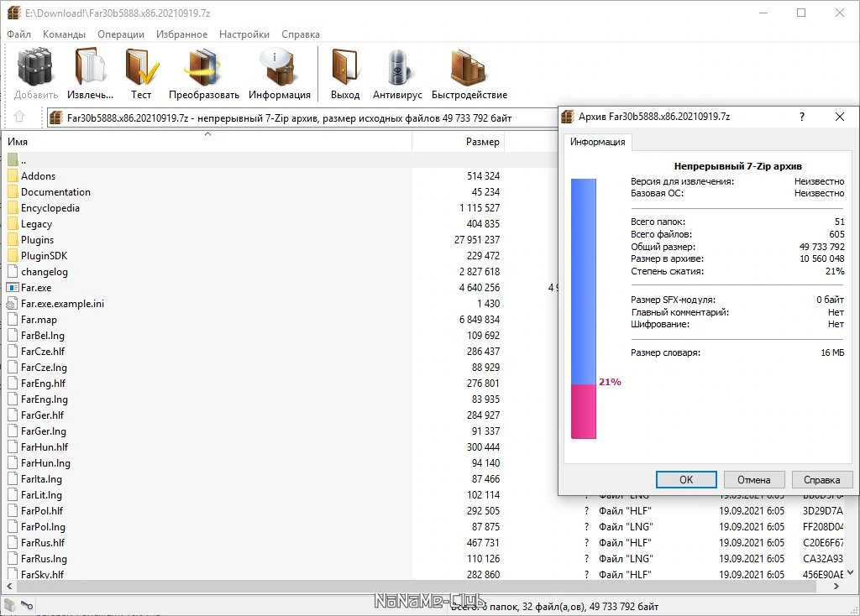This screenshot has height=616, width=860.
Task: Click the drive icon in status bar
Action: 9,605
